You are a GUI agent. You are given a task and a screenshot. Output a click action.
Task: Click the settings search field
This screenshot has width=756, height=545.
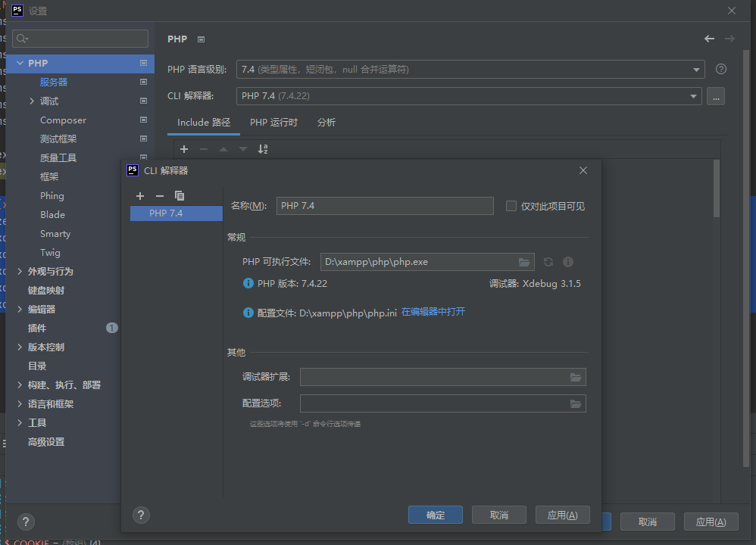80,39
